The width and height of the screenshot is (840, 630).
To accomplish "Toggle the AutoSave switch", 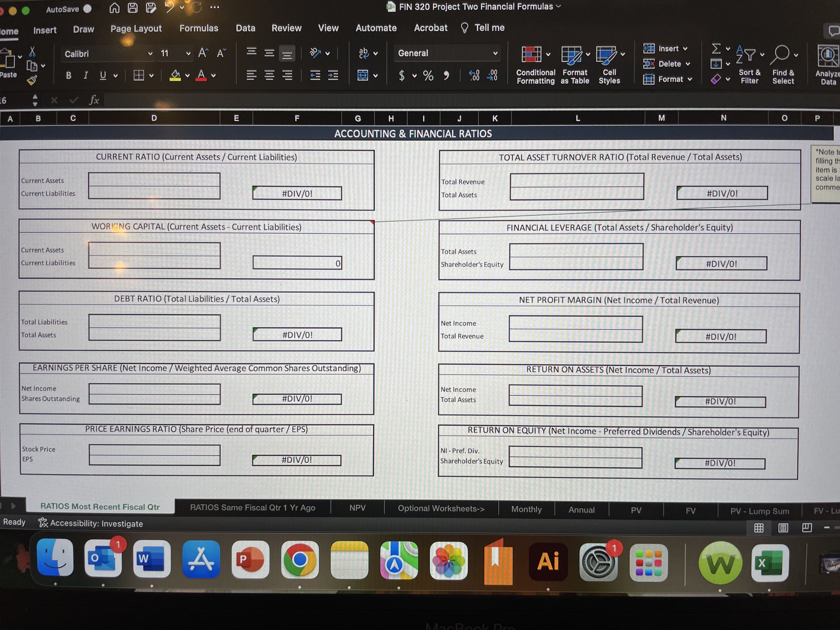I will pyautogui.click(x=87, y=9).
